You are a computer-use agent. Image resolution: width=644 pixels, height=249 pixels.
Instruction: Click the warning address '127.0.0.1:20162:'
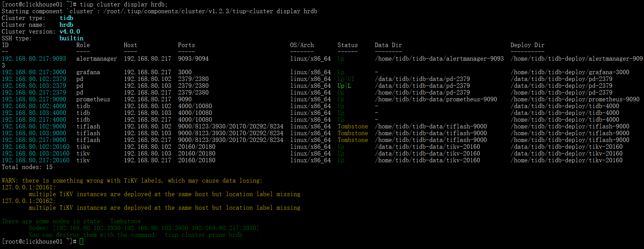coord(29,201)
